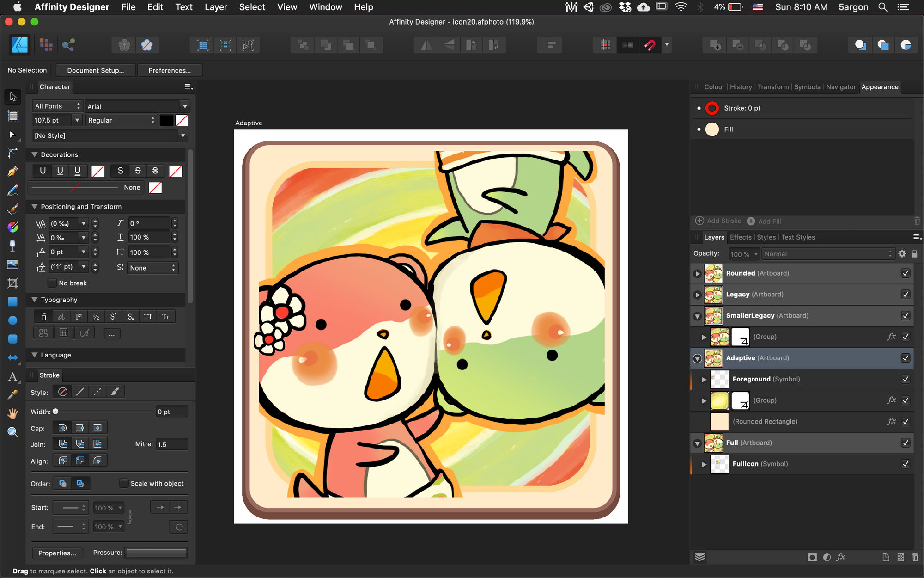Toggle the snapping magnet icon
Screen dimensions: 924x578
point(650,45)
